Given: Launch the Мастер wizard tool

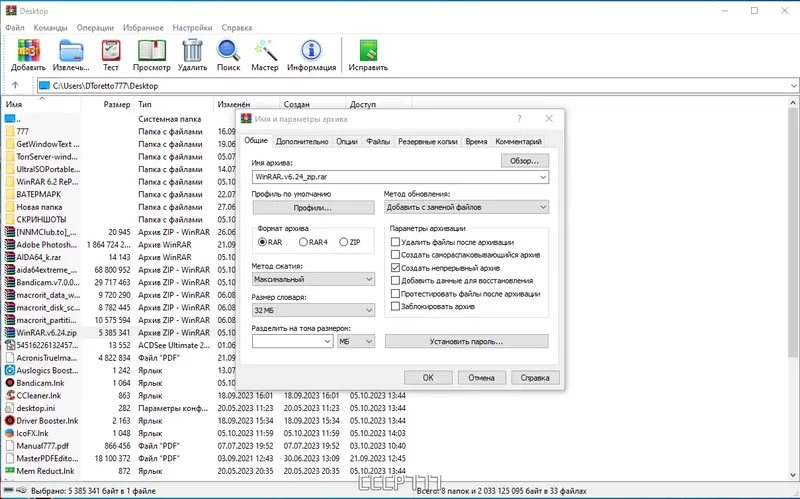Looking at the screenshot, I should [x=265, y=51].
